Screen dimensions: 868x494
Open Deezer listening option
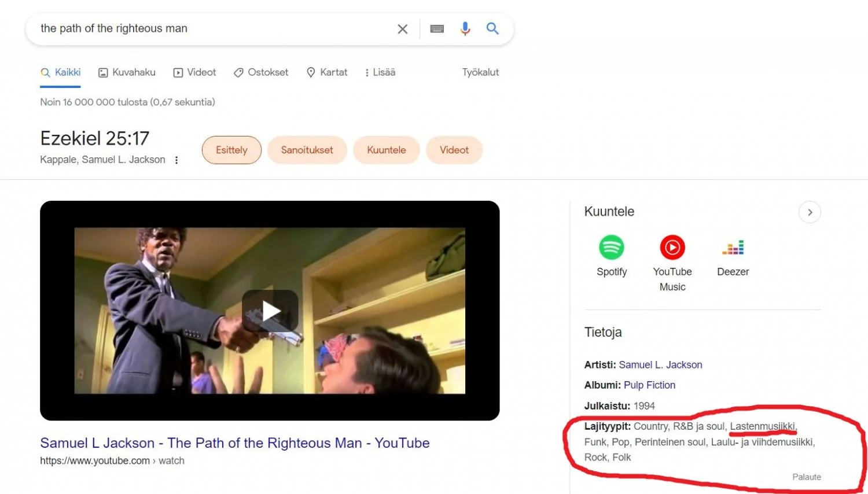pos(733,248)
